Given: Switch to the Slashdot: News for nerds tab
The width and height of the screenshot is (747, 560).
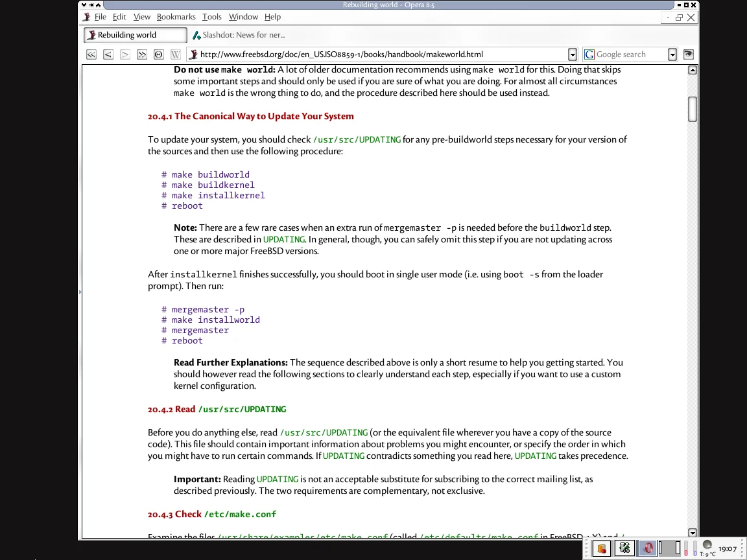Looking at the screenshot, I should tap(239, 35).
